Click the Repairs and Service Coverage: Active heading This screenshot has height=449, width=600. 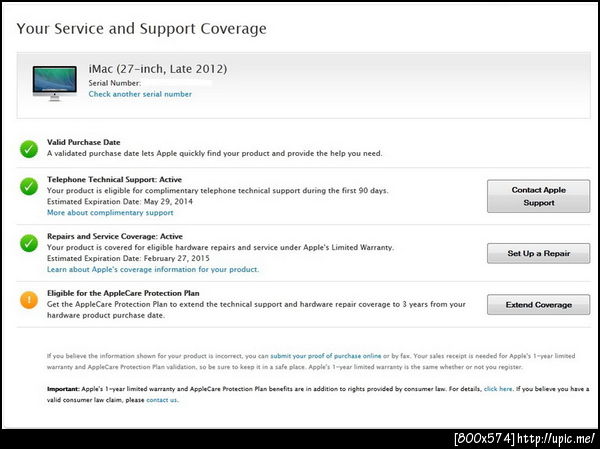click(x=115, y=237)
